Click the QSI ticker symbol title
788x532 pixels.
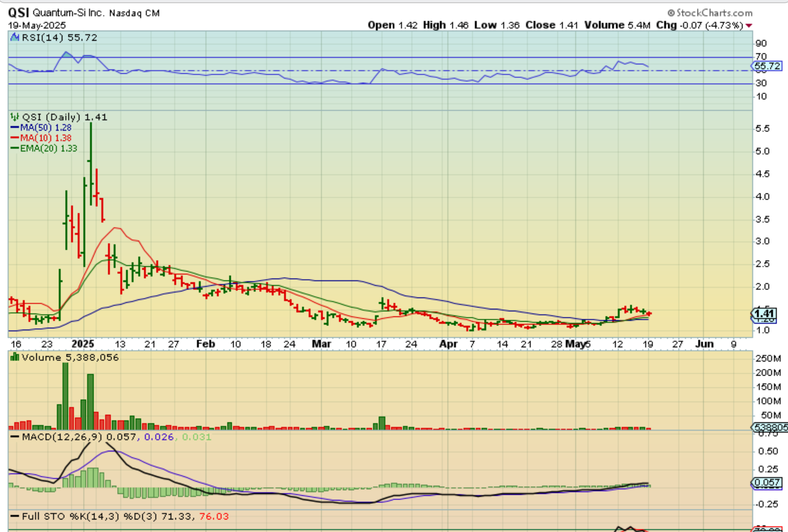pos(19,13)
